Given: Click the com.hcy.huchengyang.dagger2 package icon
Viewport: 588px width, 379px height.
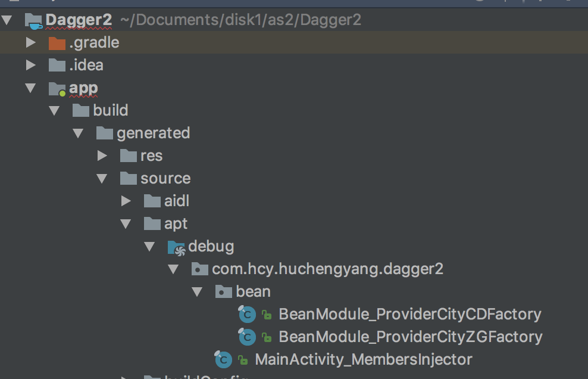Looking at the screenshot, I should (x=199, y=269).
